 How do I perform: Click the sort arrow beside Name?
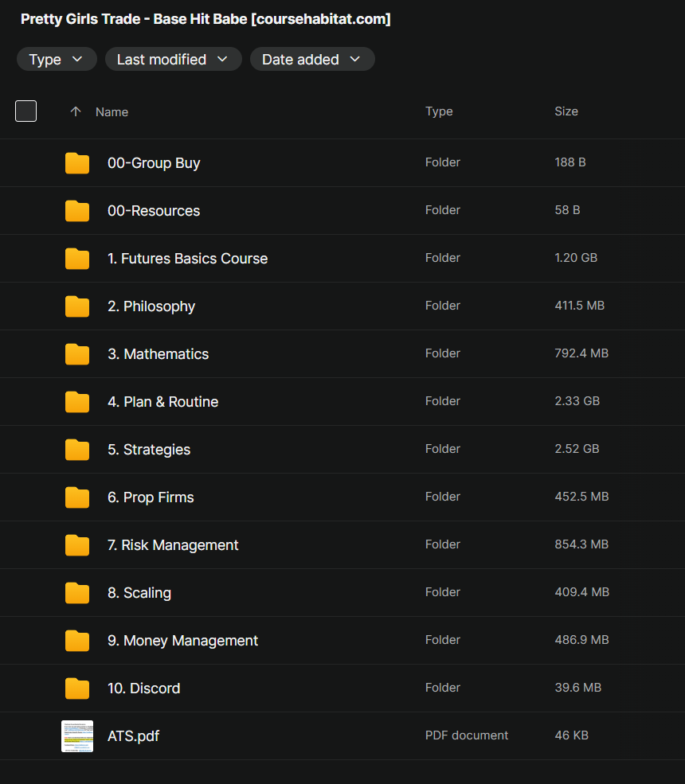coord(76,112)
